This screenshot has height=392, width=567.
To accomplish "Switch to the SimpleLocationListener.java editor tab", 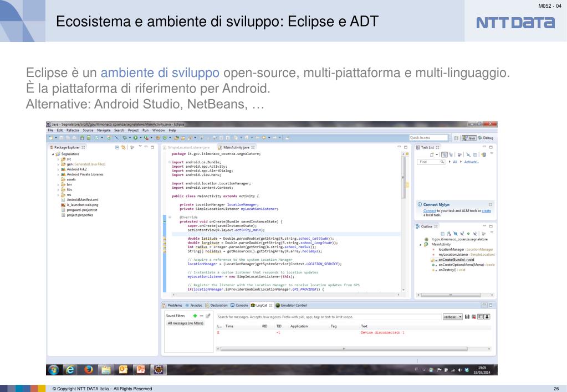I will pos(187,147).
